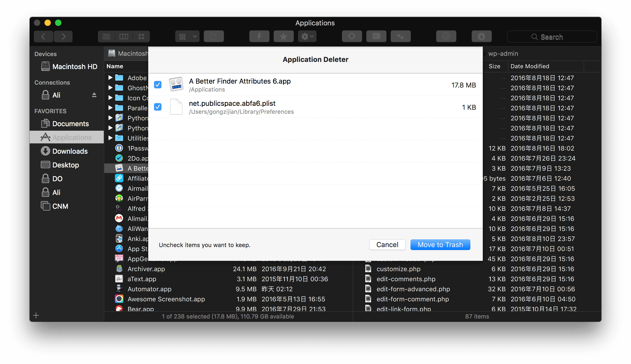
Task: Select edit-form-advanced.php file
Action: [477, 289]
